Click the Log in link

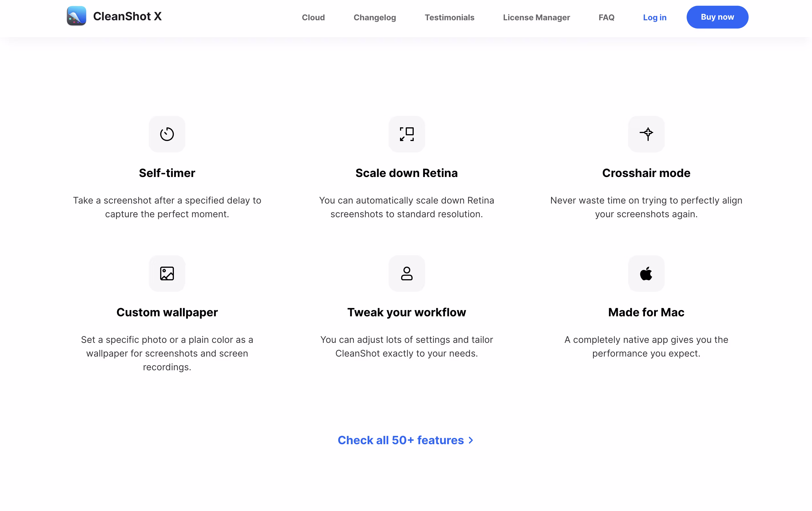pyautogui.click(x=654, y=17)
